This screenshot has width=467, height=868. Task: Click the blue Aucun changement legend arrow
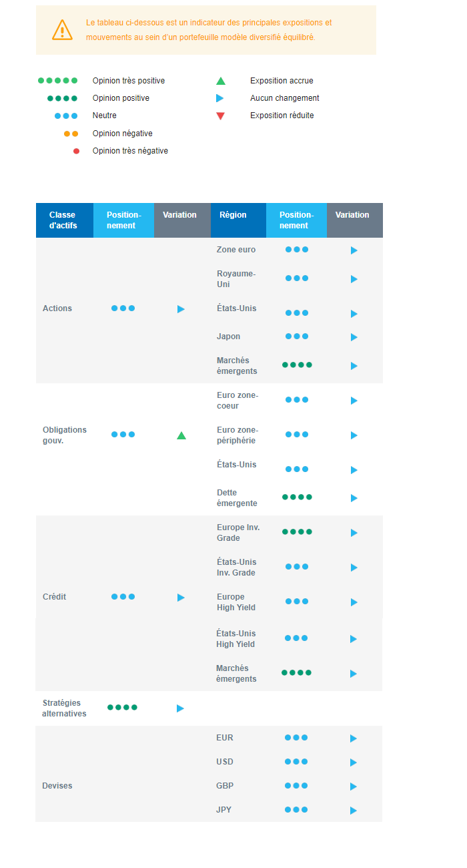coord(220,98)
